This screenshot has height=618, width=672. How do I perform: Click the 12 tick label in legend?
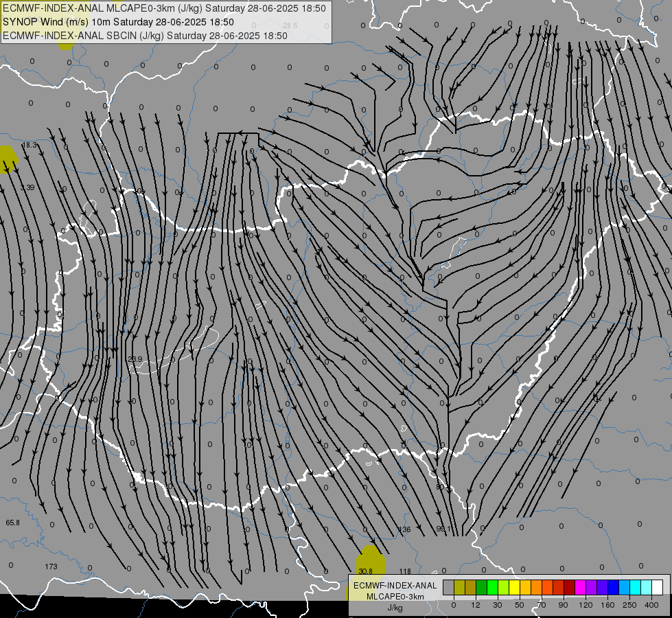pos(476,605)
